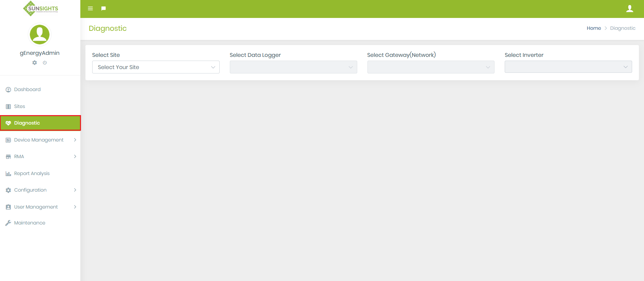Open the Select Data Logger dropdown
This screenshot has width=644, height=281.
pos(293,67)
